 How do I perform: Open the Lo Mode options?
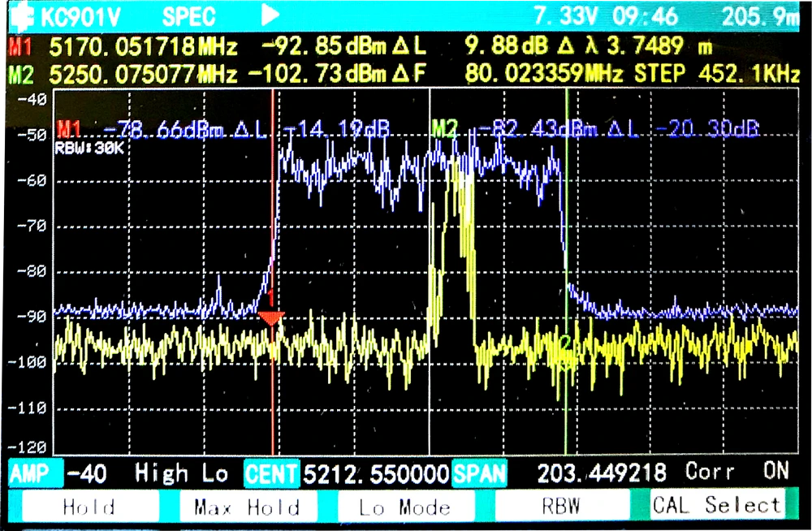(404, 507)
